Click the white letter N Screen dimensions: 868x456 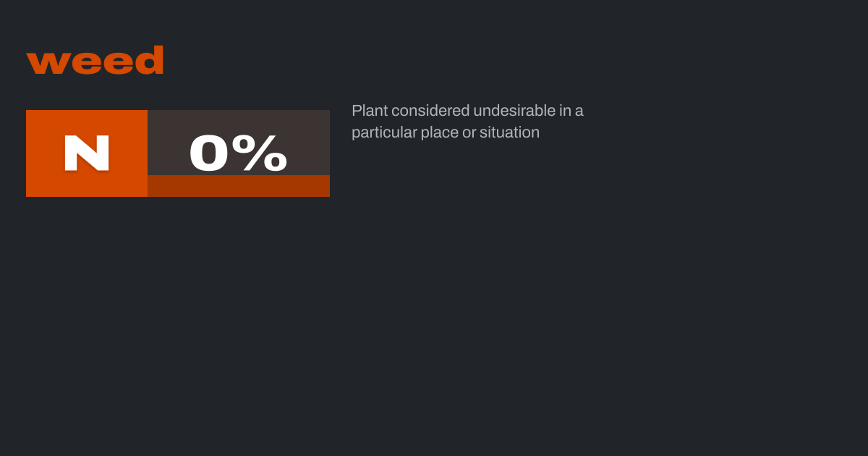click(x=87, y=153)
